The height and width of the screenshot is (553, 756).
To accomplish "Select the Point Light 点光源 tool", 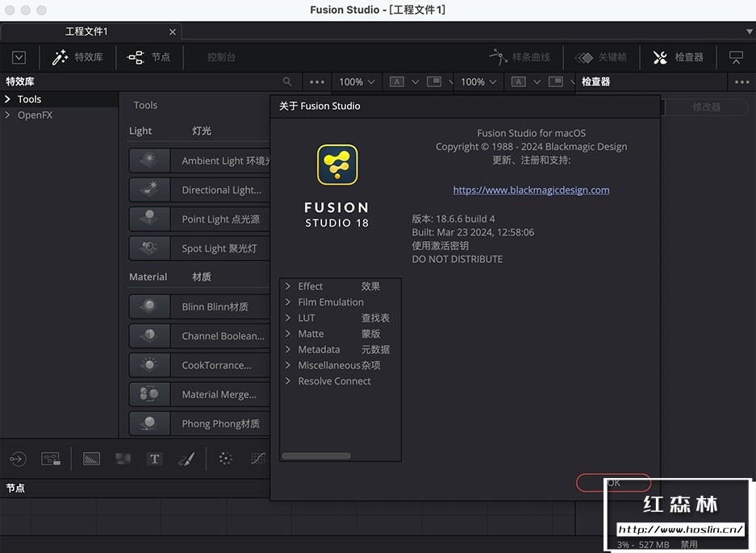I will [199, 219].
